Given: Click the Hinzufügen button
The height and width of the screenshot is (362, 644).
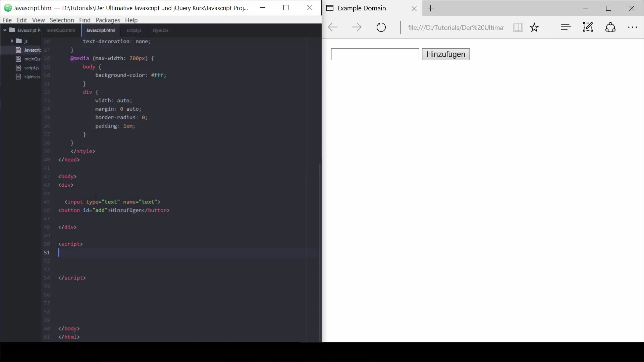Looking at the screenshot, I should pyautogui.click(x=445, y=54).
